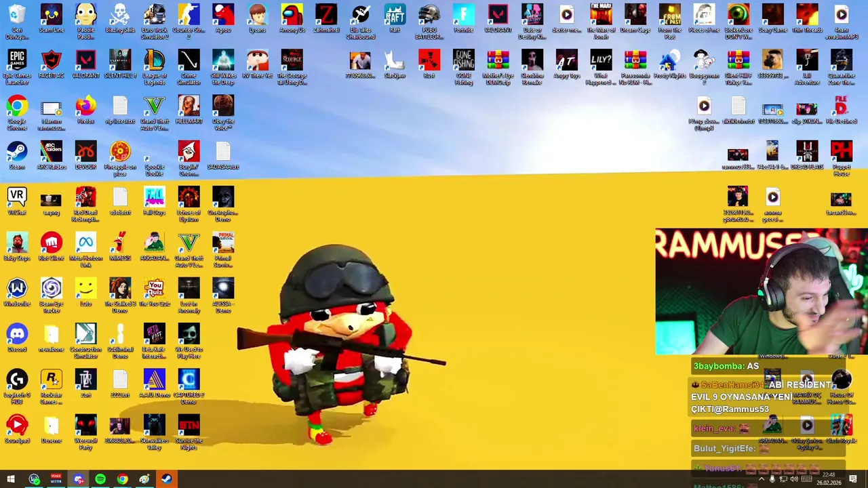Open the Soundpad desktop shortcut

click(x=17, y=430)
